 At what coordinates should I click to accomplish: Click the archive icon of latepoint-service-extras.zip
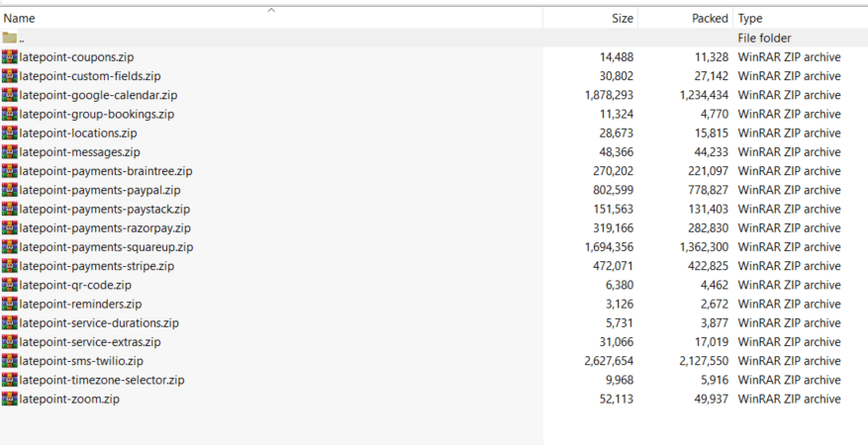coord(10,341)
